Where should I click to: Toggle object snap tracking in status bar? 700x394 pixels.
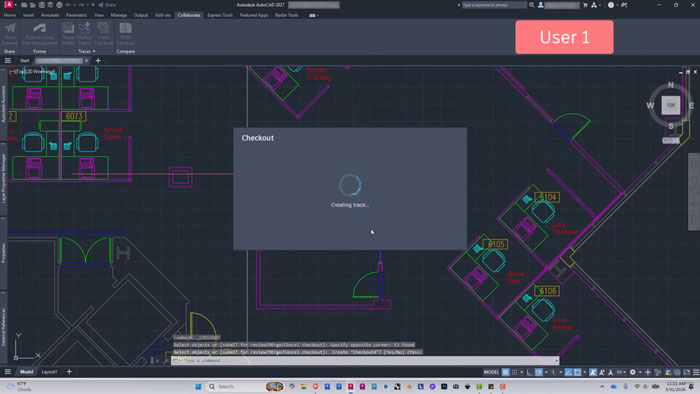pos(568,372)
